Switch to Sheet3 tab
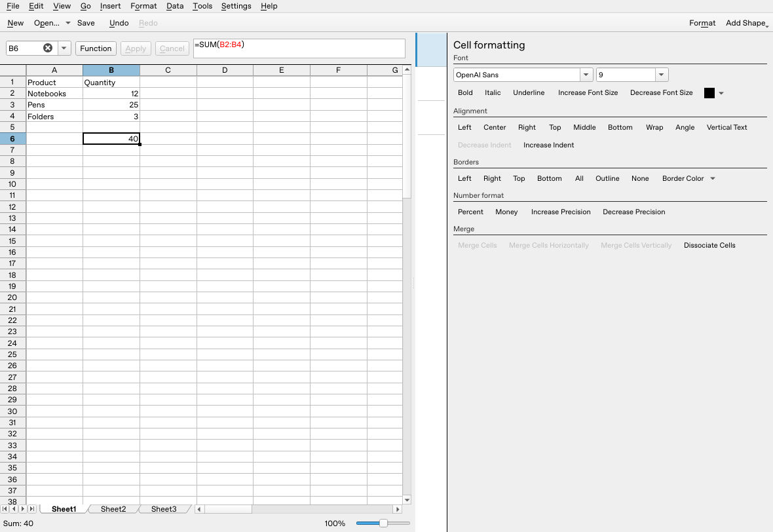773x532 pixels. 164,509
